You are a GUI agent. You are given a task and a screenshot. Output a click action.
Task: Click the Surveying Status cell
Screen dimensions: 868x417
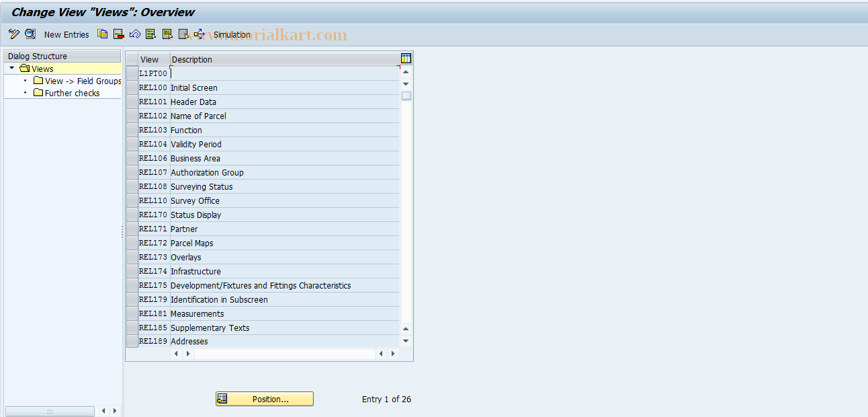284,186
